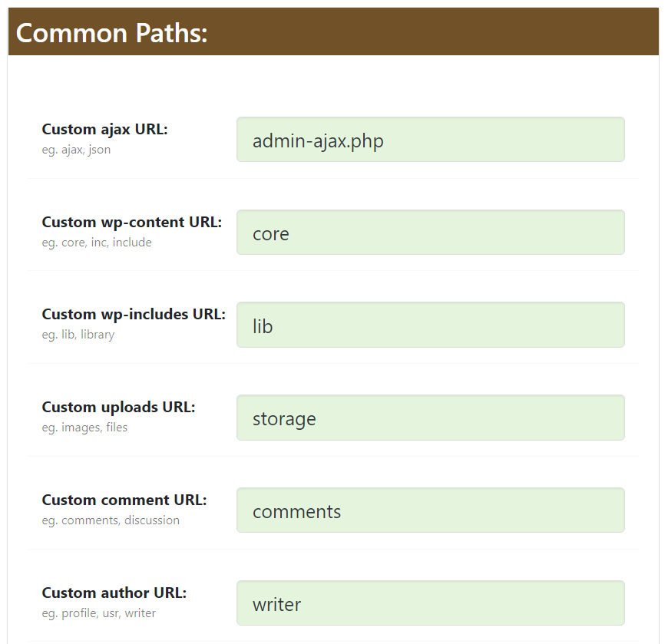Click the 'Custom comment URL:' label
This screenshot has width=668, height=644.
pyautogui.click(x=124, y=500)
